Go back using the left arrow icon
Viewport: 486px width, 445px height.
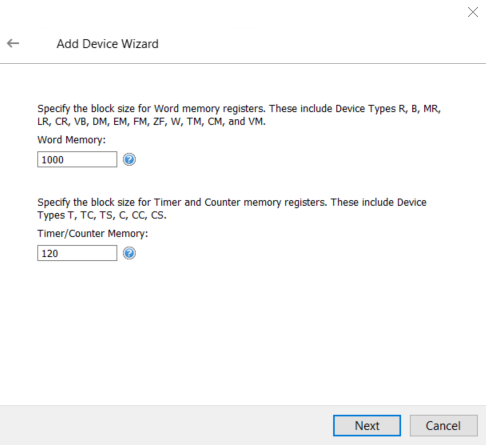pyautogui.click(x=13, y=43)
